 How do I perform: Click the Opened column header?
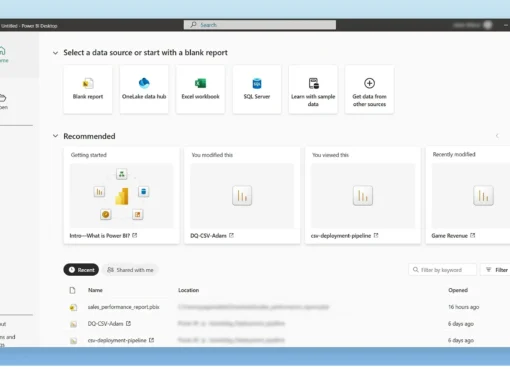[458, 290]
